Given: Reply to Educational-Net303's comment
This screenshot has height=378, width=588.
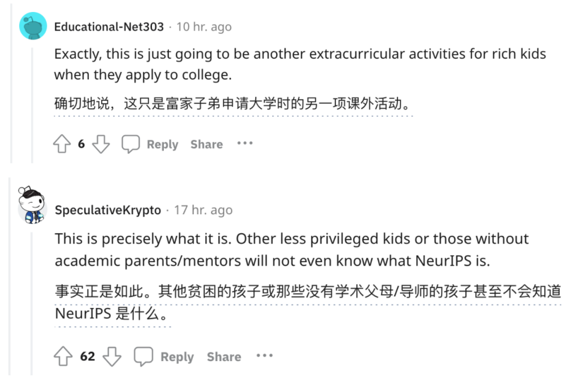Looking at the screenshot, I should click(161, 144).
